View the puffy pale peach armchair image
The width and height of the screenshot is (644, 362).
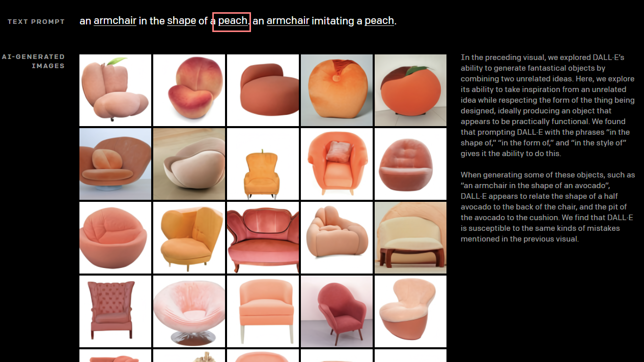tap(337, 238)
